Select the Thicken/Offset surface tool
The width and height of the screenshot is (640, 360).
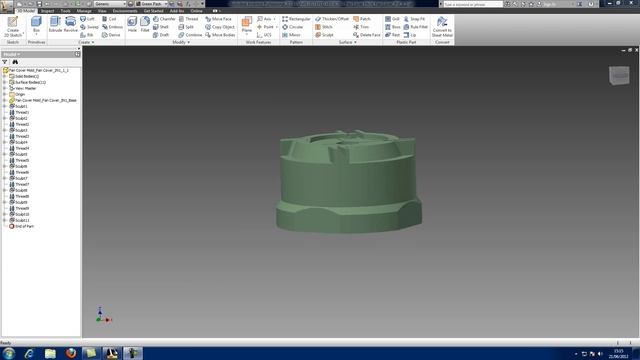pos(332,19)
